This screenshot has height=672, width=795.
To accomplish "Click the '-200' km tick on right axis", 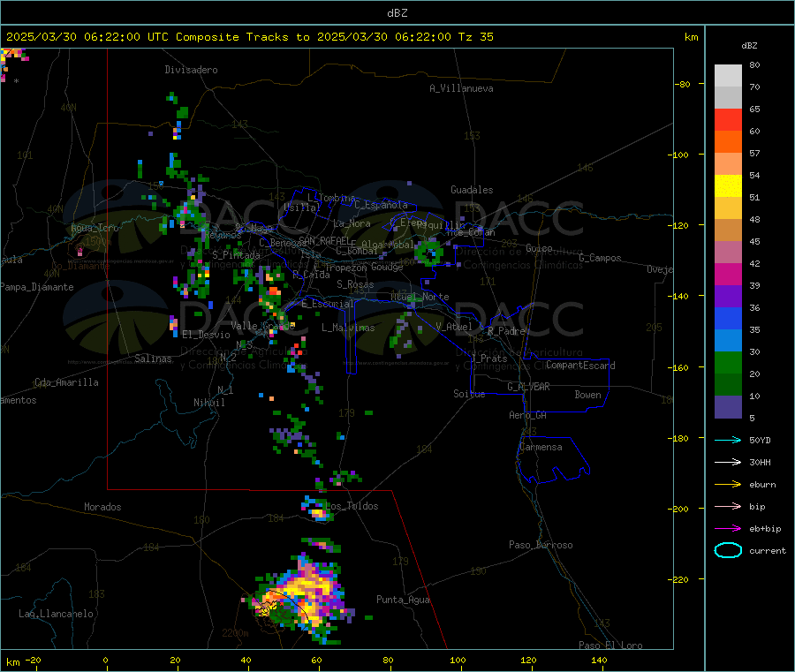I will point(678,509).
